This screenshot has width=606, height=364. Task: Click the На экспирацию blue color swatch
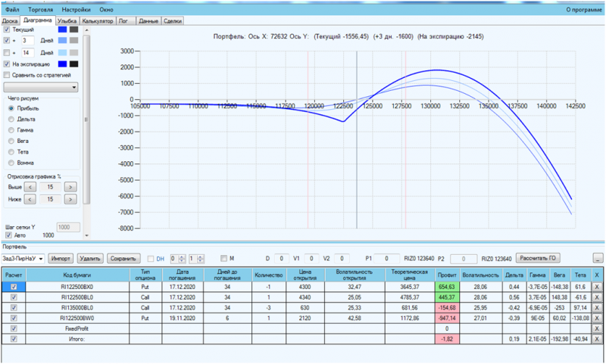[x=62, y=64]
